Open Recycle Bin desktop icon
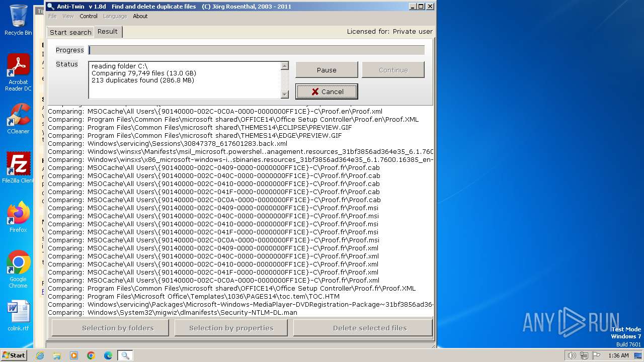 click(18, 20)
